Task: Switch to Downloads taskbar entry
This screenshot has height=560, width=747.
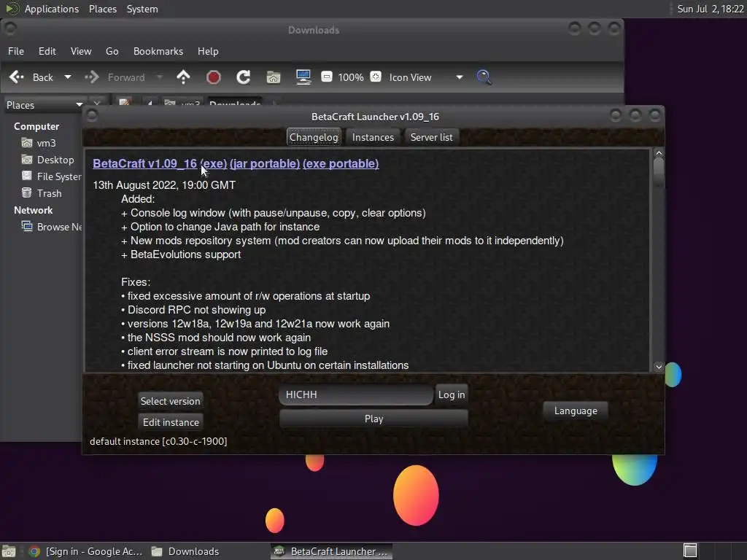Action: click(x=186, y=551)
